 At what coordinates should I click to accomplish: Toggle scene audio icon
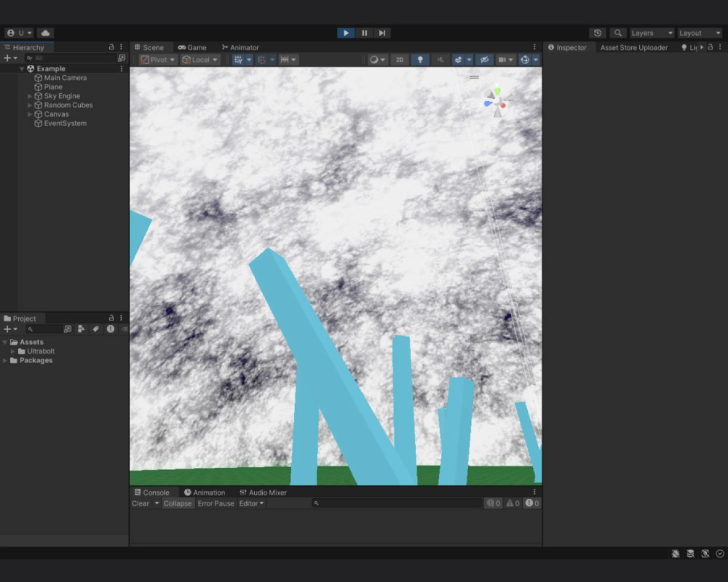click(440, 60)
